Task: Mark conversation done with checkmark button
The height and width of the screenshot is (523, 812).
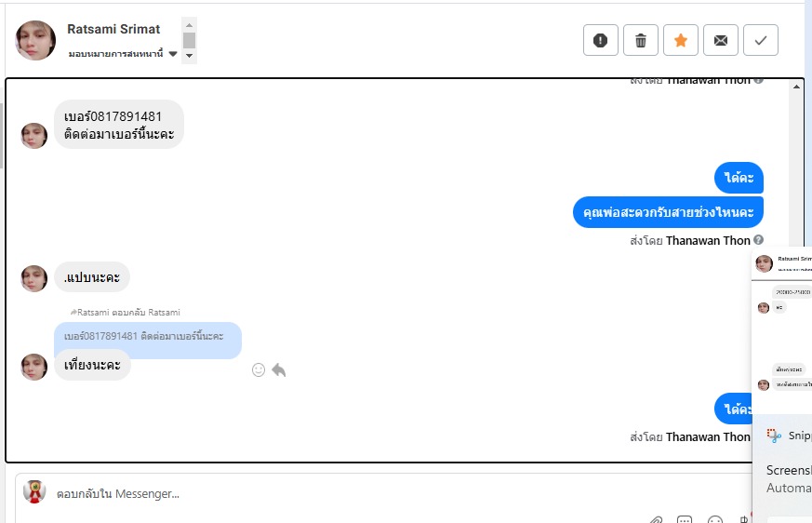Action: (760, 40)
